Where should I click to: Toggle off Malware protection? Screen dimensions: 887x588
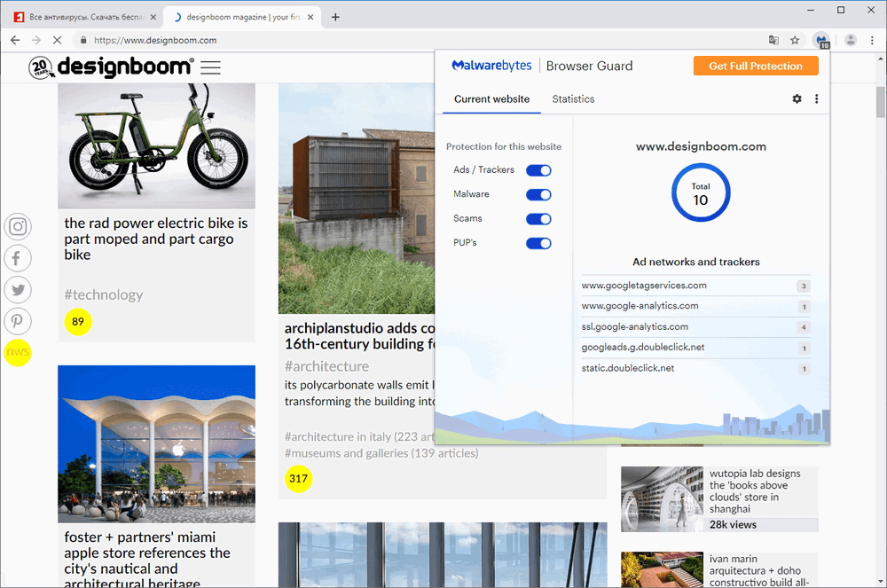[x=538, y=194]
